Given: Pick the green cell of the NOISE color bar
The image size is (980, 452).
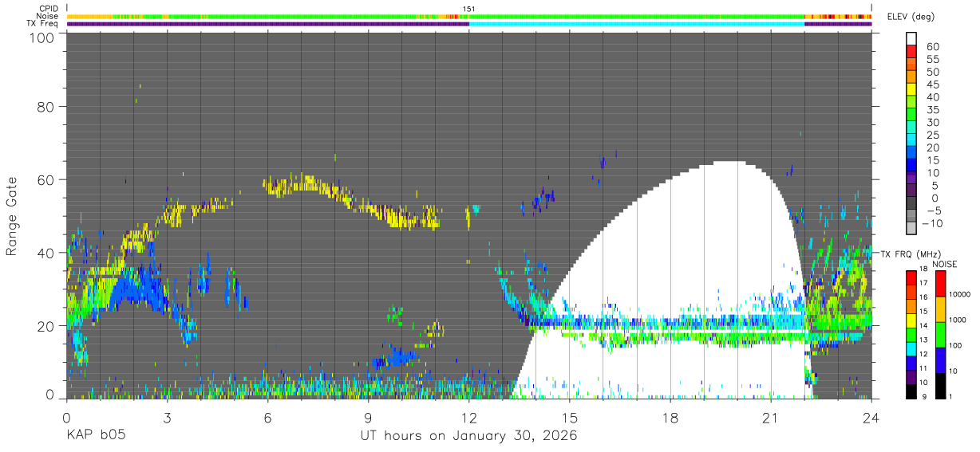Looking at the screenshot, I should pyautogui.click(x=941, y=335).
